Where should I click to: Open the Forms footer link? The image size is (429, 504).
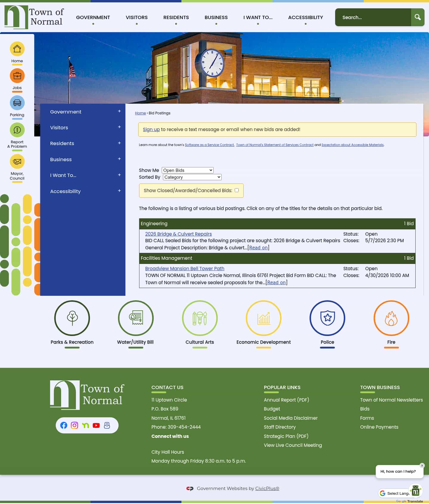click(367, 418)
